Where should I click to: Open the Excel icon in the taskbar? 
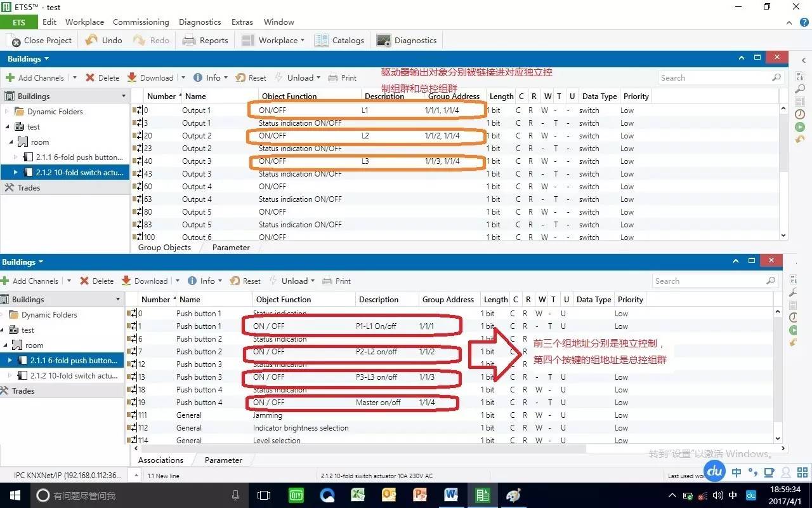(358, 495)
